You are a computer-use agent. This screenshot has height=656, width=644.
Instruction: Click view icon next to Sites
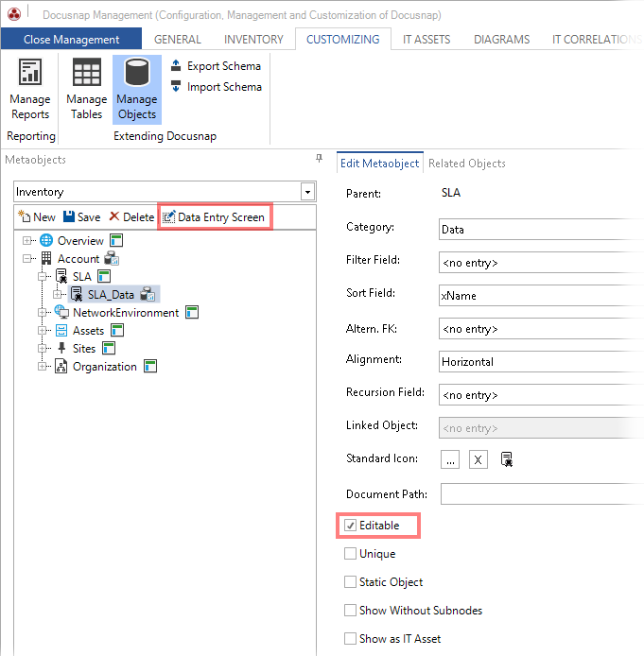tap(109, 348)
